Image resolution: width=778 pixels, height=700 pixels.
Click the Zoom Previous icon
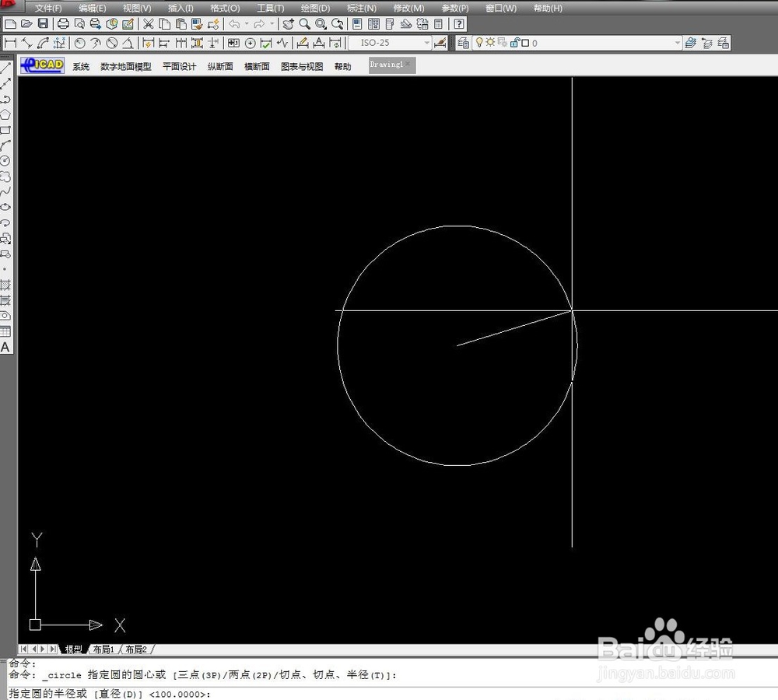338,24
